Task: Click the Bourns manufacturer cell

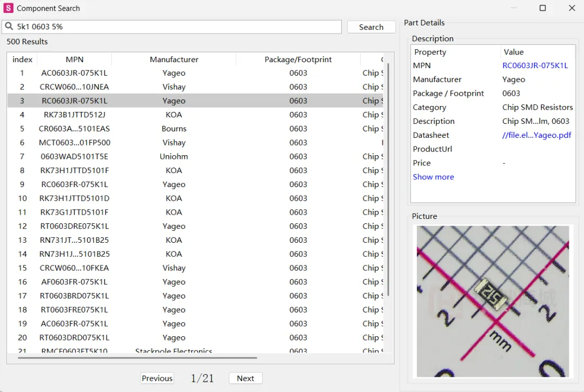Action: (x=174, y=129)
